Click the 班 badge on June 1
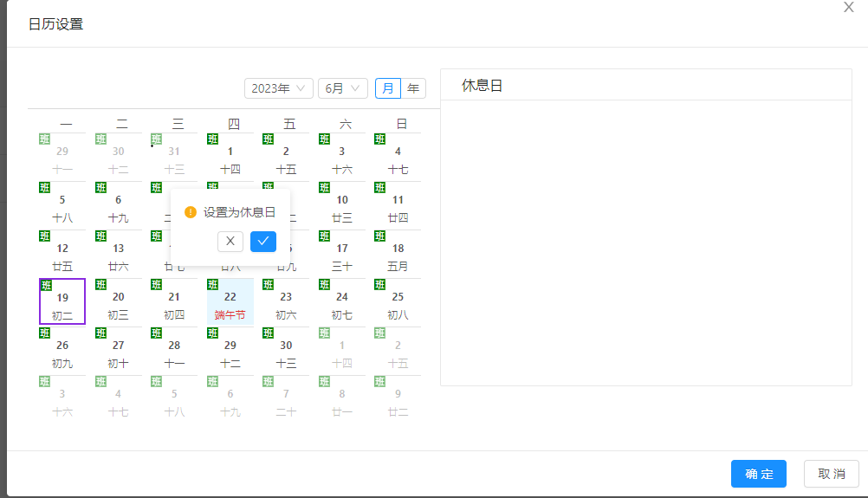 tap(212, 139)
